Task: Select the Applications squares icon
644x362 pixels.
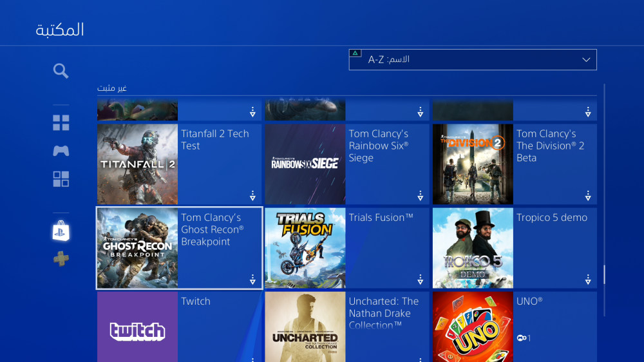Action: click(61, 179)
